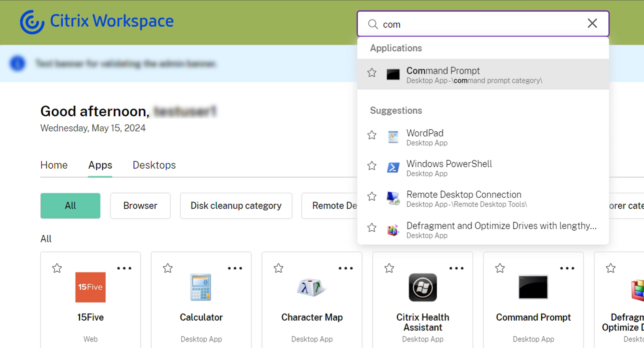
Task: Launch the Citrix Health Assistant app icon
Action: (x=423, y=287)
